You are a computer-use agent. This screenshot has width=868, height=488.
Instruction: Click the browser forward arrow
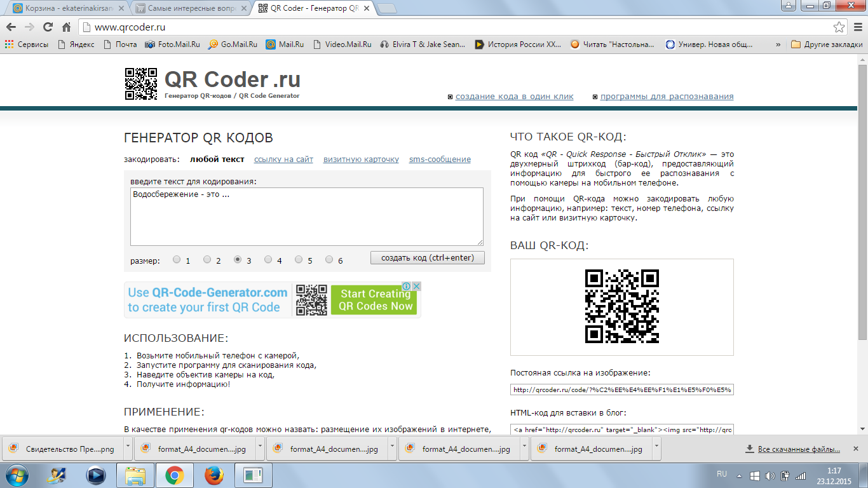tap(29, 27)
